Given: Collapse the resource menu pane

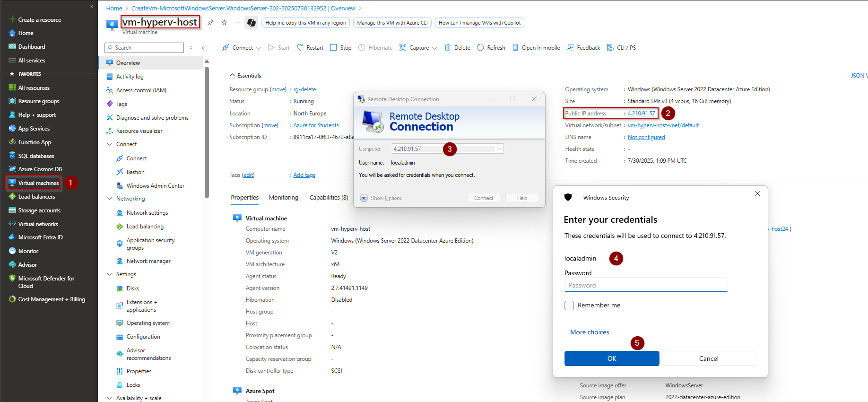Looking at the screenshot, I should pyautogui.click(x=203, y=48).
